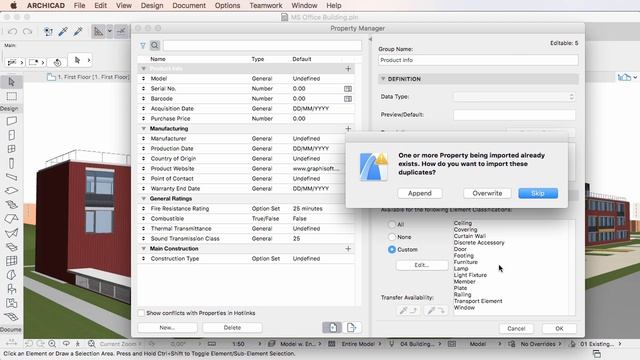This screenshot has height=360, width=640.
Task: Open the Data Type dropdown
Action: (x=514, y=97)
